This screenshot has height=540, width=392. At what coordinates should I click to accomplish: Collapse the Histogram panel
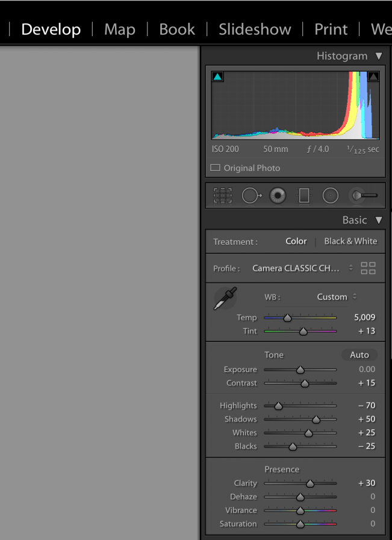[379, 56]
